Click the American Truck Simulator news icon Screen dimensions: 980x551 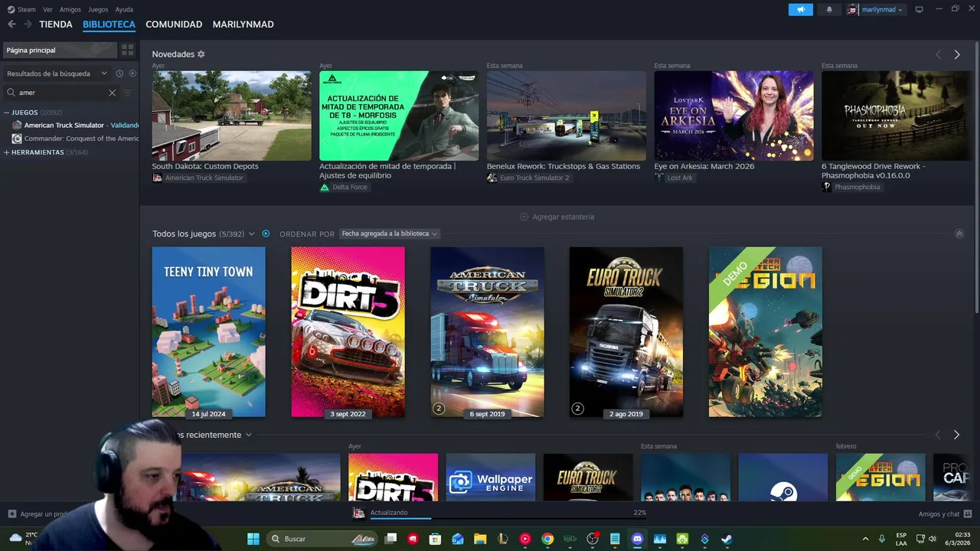pos(157,178)
